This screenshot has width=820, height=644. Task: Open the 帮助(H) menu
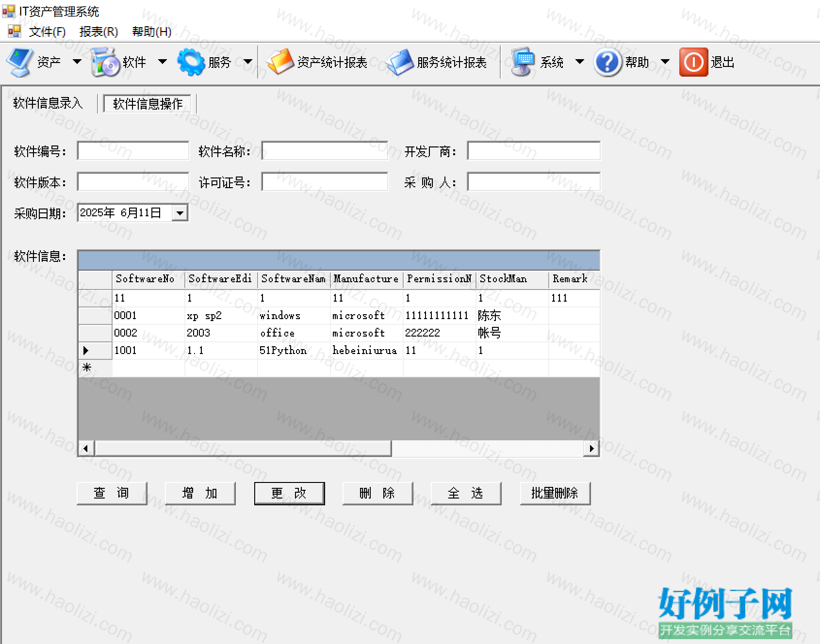[151, 32]
